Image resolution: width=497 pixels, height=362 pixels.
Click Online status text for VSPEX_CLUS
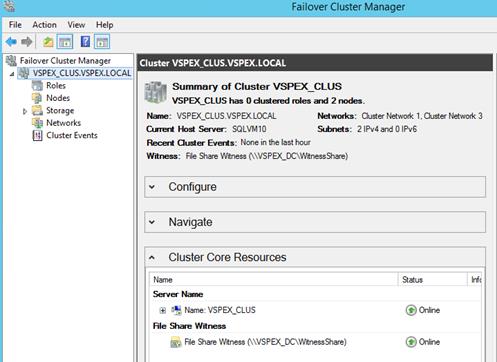coord(429,310)
